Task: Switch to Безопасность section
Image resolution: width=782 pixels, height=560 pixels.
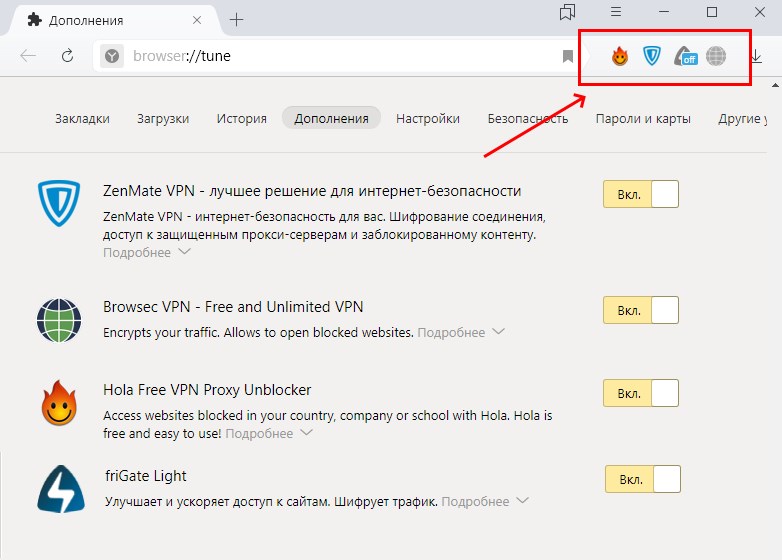Action: tap(528, 119)
